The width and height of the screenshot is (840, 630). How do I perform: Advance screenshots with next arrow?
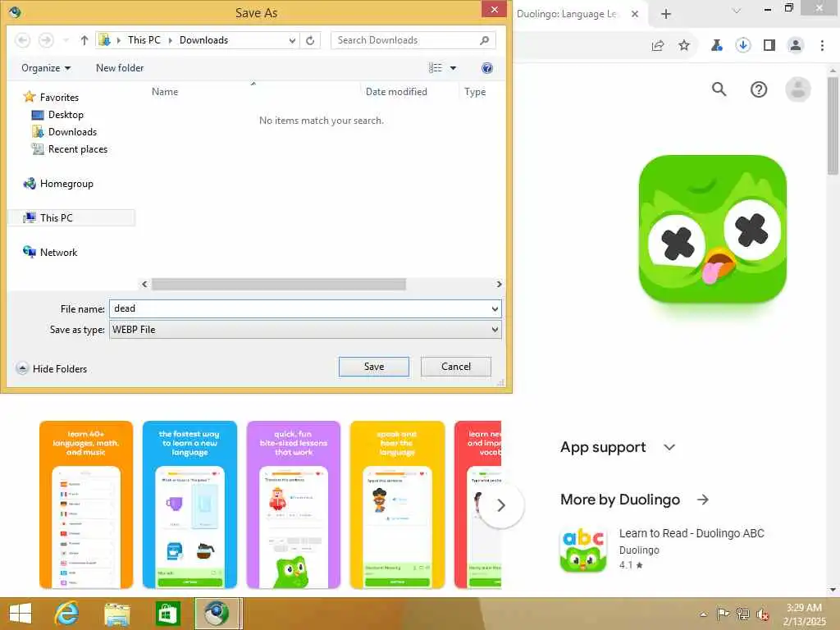point(501,505)
